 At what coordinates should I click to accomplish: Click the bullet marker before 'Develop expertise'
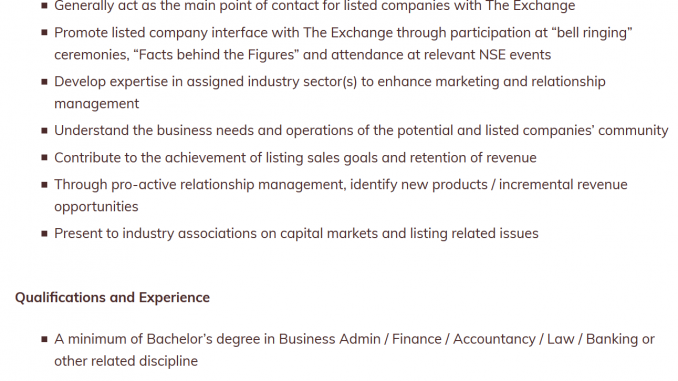(44, 81)
